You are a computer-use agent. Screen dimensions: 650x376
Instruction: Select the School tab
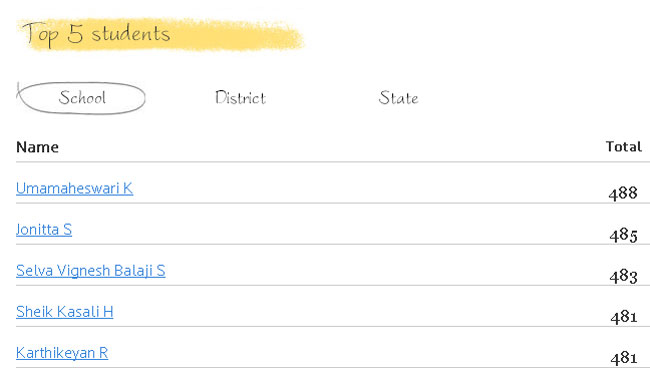click(x=82, y=98)
